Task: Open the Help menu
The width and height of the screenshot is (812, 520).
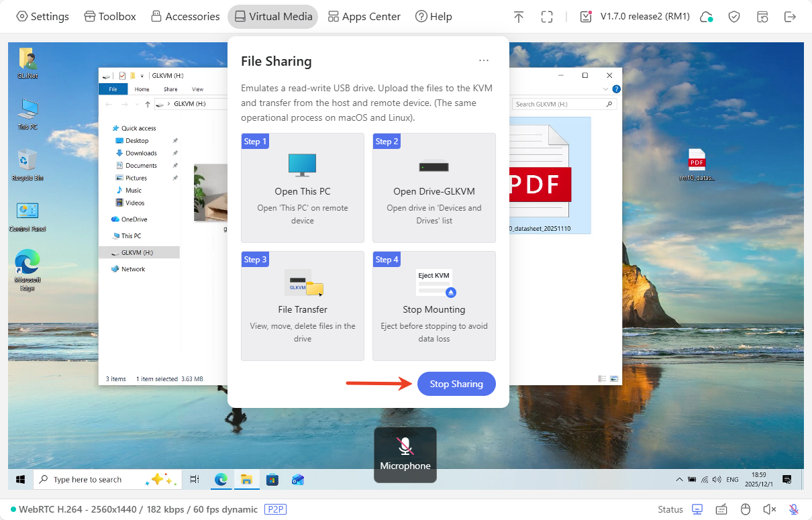Action: (x=434, y=17)
